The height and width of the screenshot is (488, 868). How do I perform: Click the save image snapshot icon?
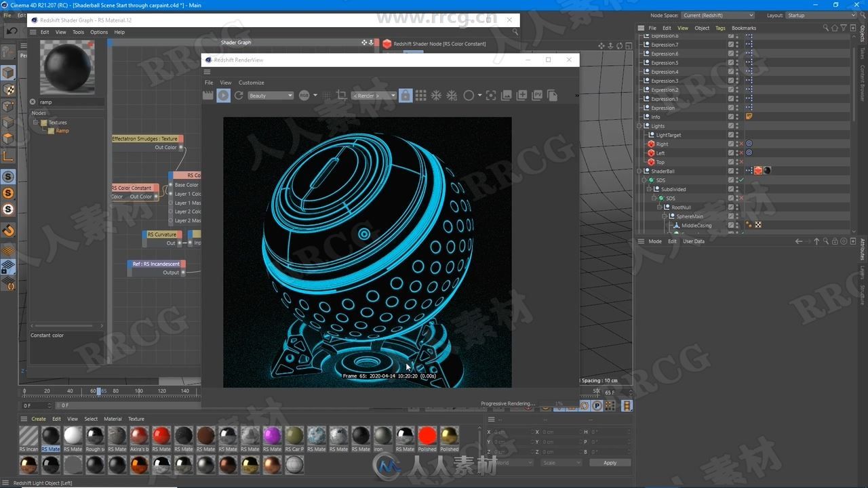click(x=507, y=96)
